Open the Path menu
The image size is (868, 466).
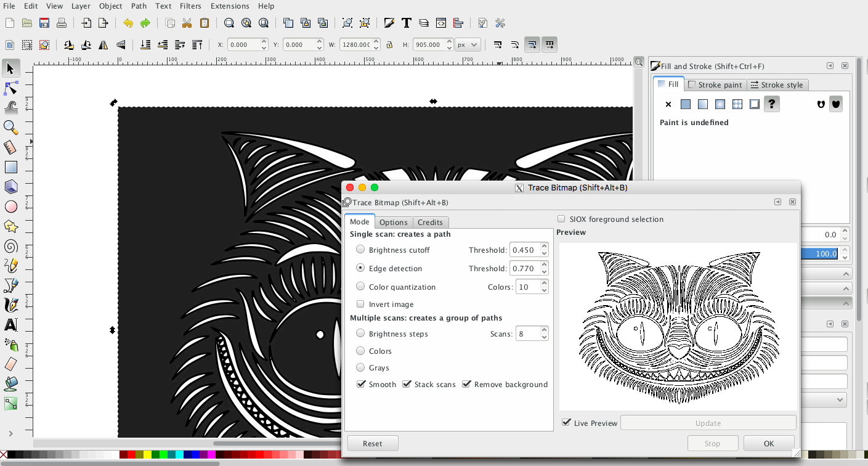[139, 6]
